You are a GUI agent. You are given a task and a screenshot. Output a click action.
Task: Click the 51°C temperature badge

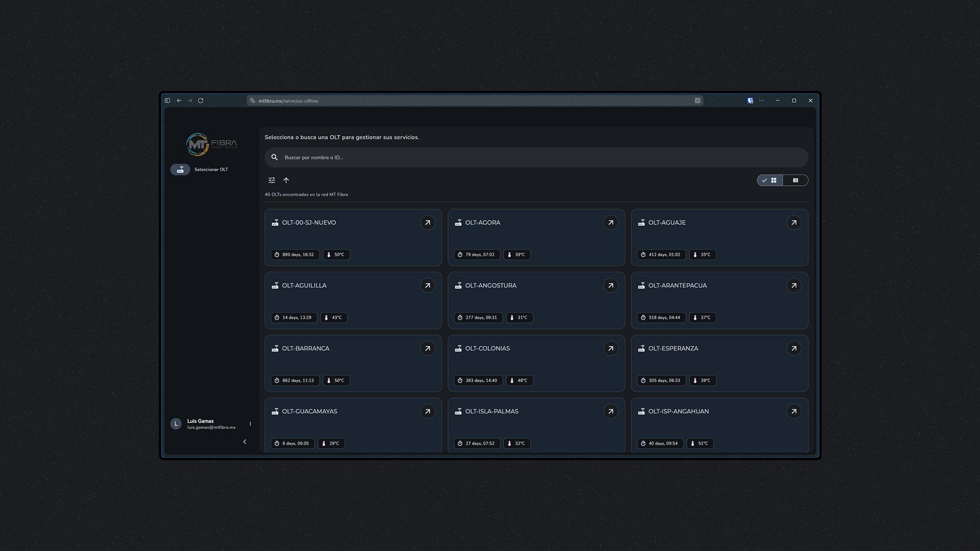pyautogui.click(x=700, y=443)
